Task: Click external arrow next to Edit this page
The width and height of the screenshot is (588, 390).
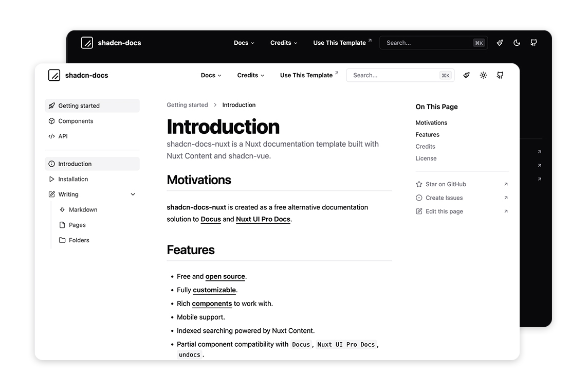Action: point(506,211)
